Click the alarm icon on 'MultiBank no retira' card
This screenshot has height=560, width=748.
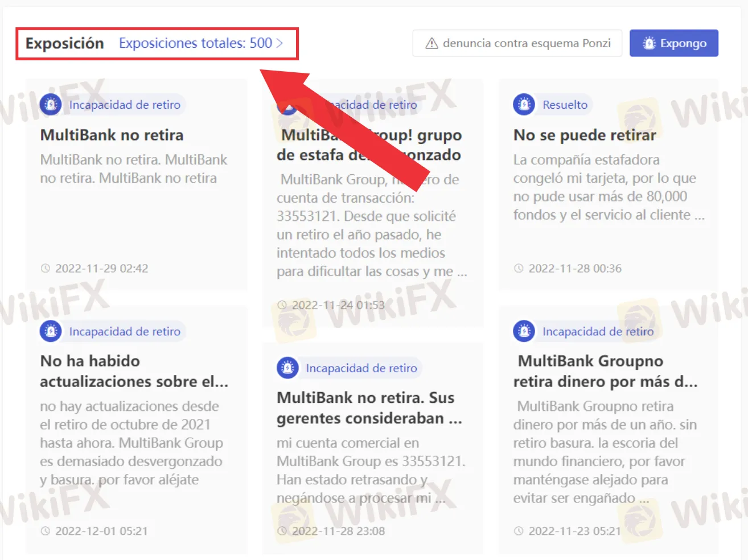(x=51, y=104)
